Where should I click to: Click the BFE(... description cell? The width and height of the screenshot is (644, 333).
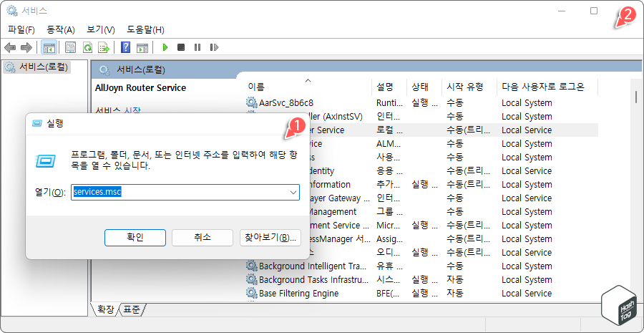click(387, 293)
